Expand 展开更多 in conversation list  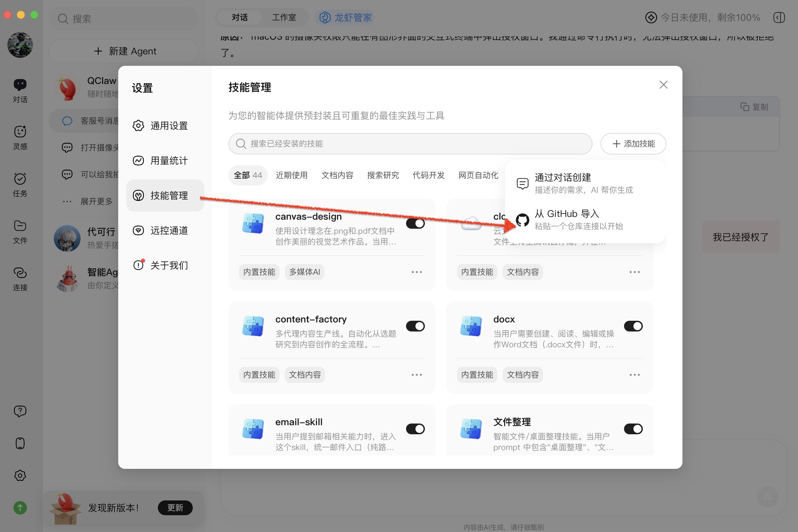tap(96, 201)
